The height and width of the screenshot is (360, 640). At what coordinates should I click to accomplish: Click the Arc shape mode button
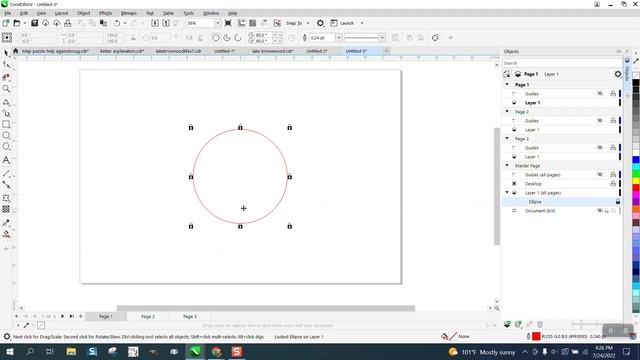point(238,38)
